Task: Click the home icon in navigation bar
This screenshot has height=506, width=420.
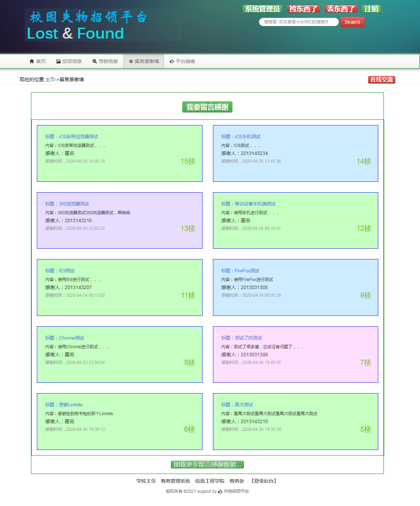Action: pyautogui.click(x=32, y=61)
